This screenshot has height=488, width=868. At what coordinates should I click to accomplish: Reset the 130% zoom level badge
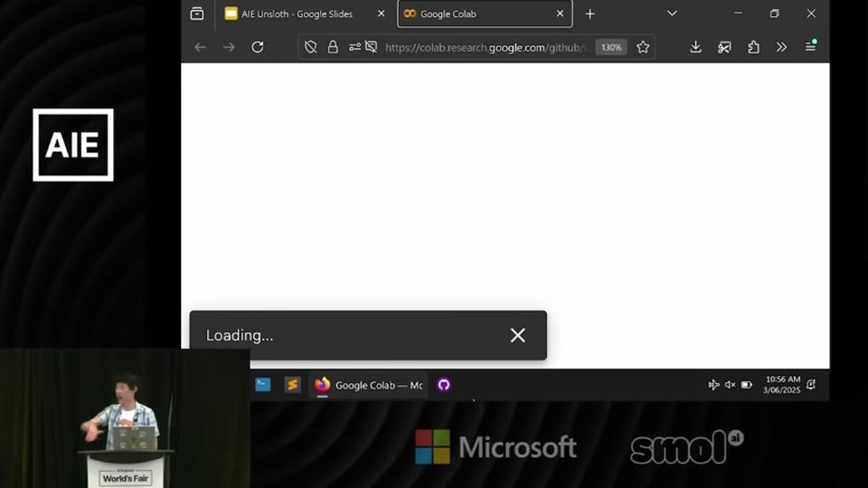pos(611,47)
